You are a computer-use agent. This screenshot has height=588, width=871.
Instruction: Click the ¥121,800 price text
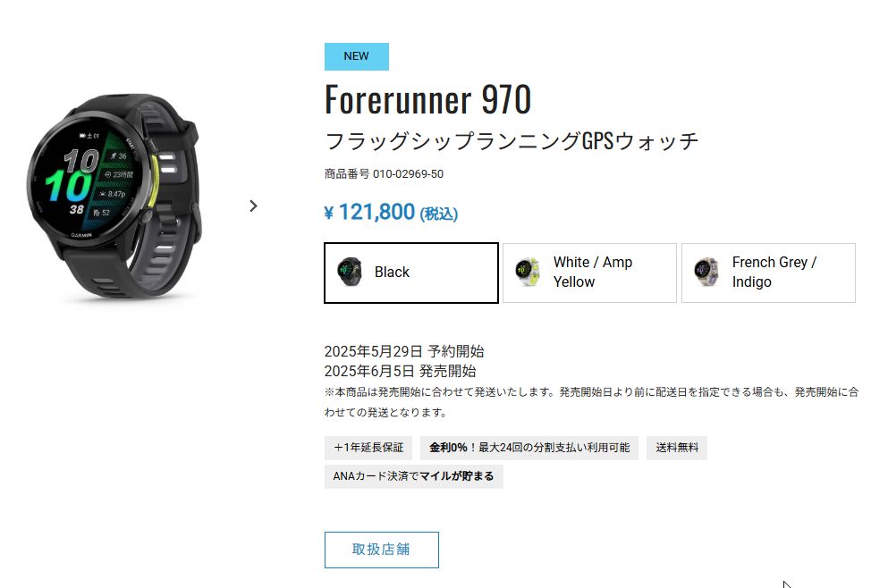(391, 212)
